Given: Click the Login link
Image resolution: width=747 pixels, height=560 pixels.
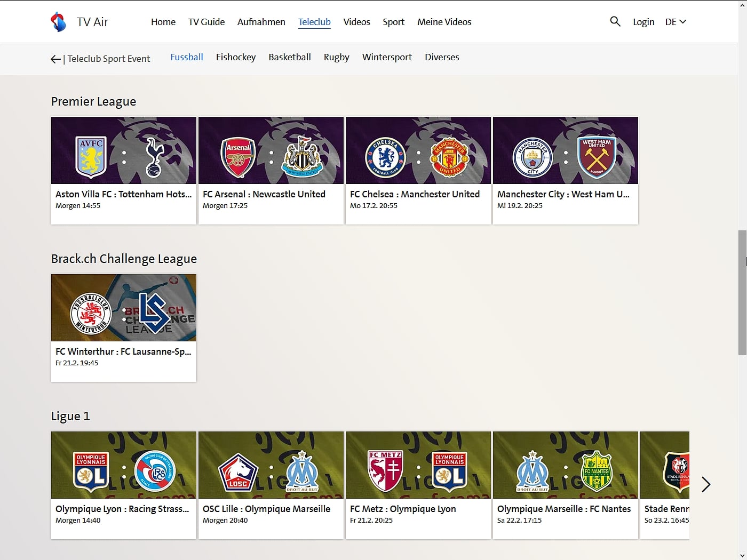Looking at the screenshot, I should click(x=643, y=21).
